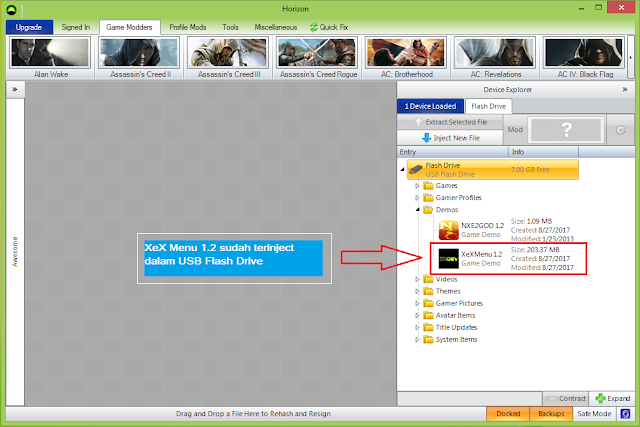Click the Mod question mark box
This screenshot has height=427, width=640.
point(566,130)
